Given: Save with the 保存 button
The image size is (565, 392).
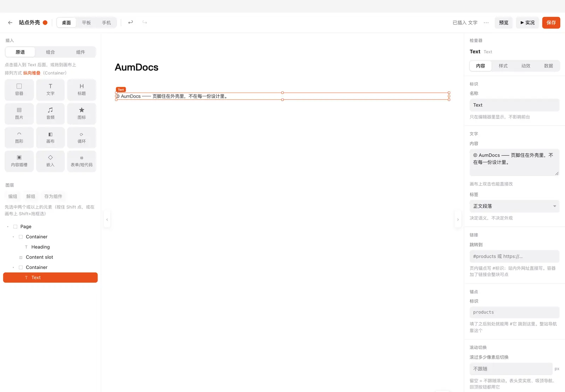Looking at the screenshot, I should click(x=551, y=23).
